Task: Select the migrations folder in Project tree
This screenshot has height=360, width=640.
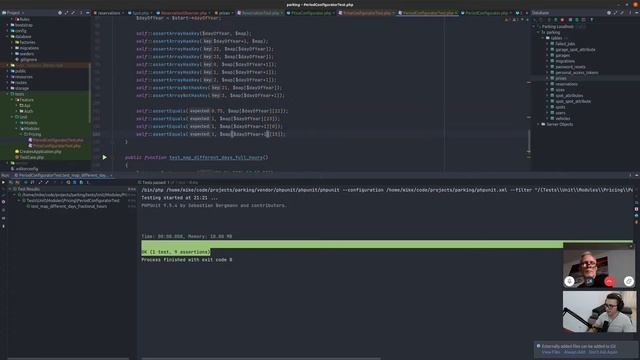Action: [29, 48]
